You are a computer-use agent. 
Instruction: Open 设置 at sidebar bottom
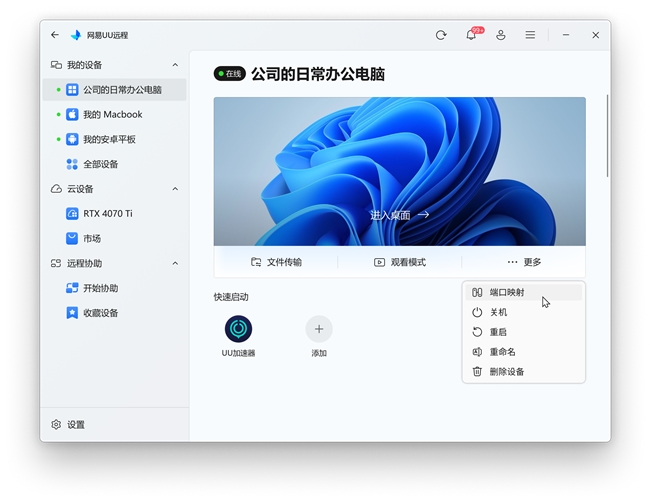[x=114, y=424]
